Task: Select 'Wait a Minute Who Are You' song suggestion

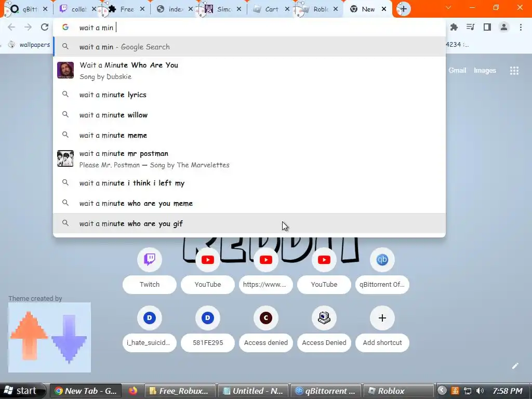Action: coord(249,71)
